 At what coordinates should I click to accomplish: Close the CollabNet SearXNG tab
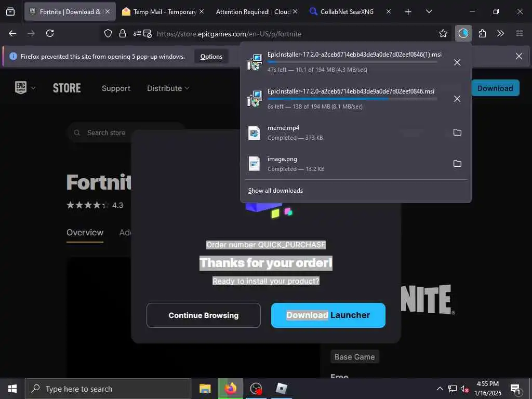pos(389,11)
